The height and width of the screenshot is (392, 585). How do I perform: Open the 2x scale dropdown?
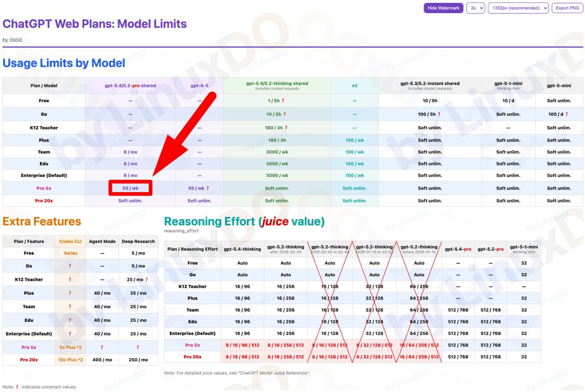[x=475, y=8]
